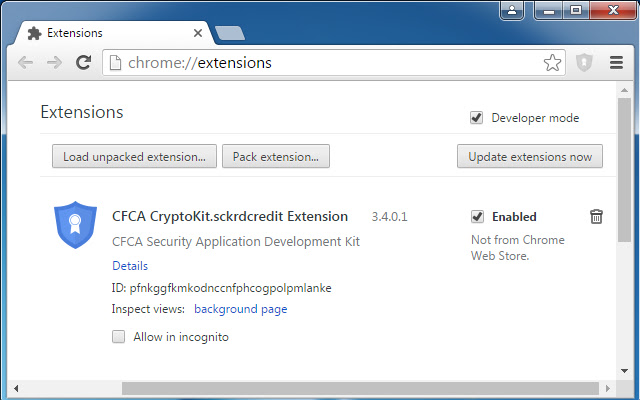Click the horizontal scrollbar left arrow
This screenshot has width=640, height=400.
click(x=16, y=388)
